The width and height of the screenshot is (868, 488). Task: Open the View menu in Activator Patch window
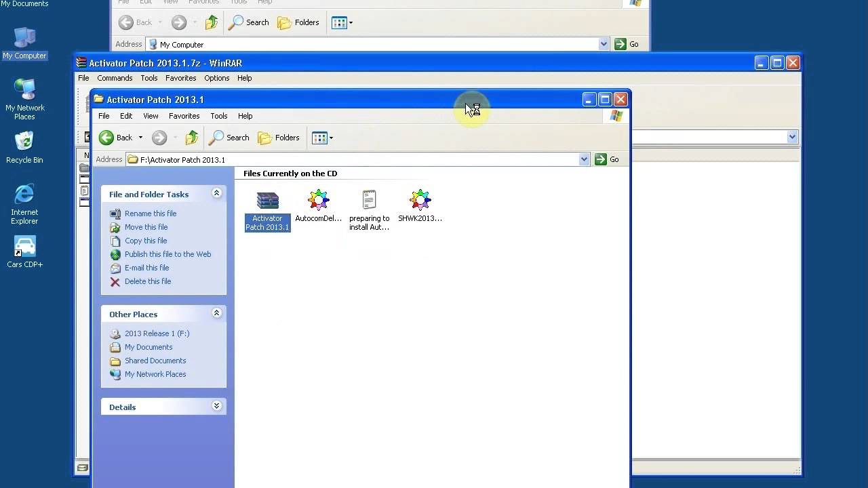pyautogui.click(x=151, y=116)
